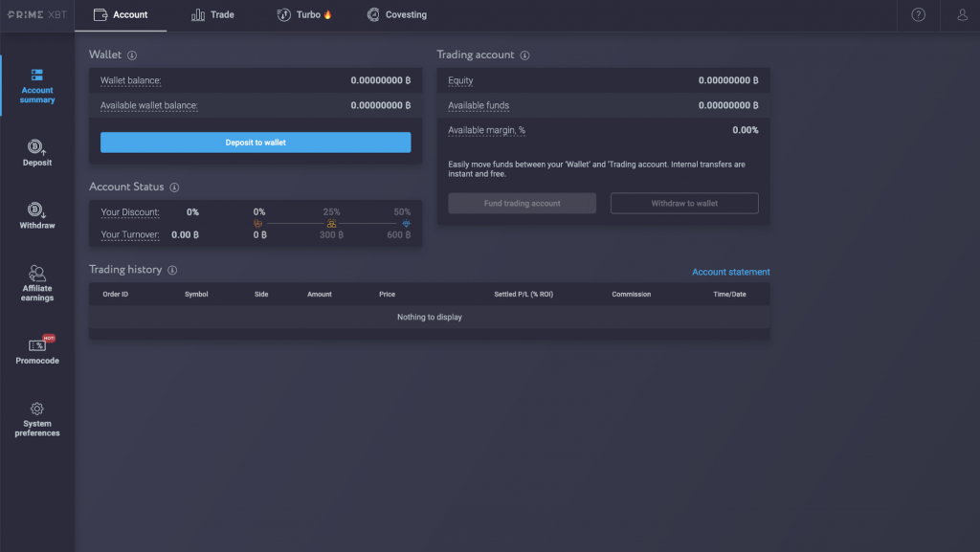View Affiliate earnings via sidebar icon

point(36,282)
